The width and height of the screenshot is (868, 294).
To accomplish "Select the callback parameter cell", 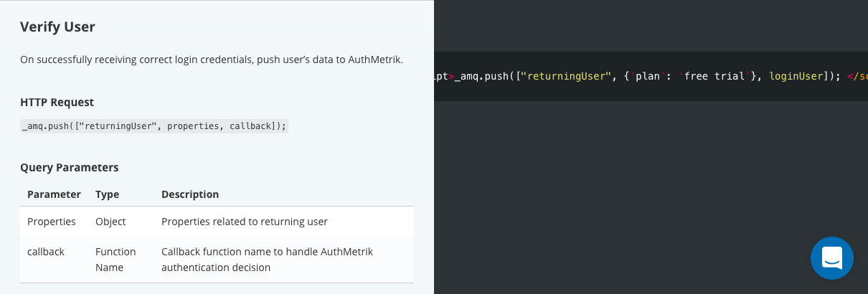I will tap(46, 252).
